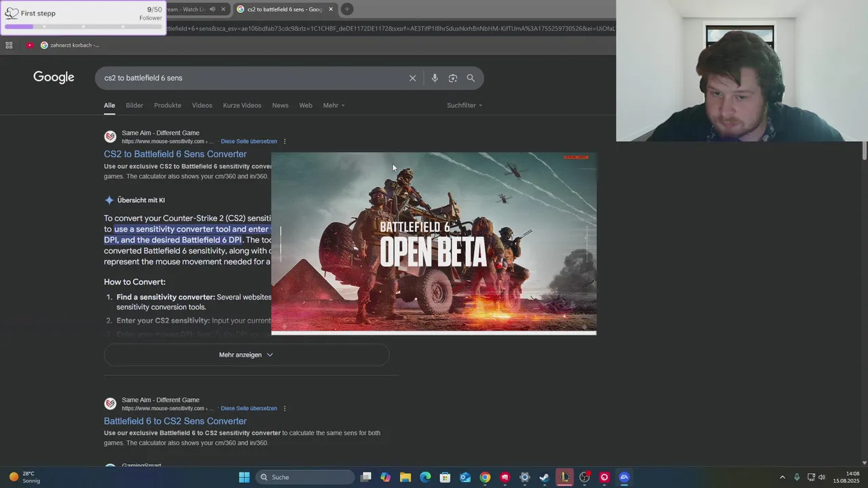Open a new browser tab
The image size is (868, 488).
[x=347, y=9]
